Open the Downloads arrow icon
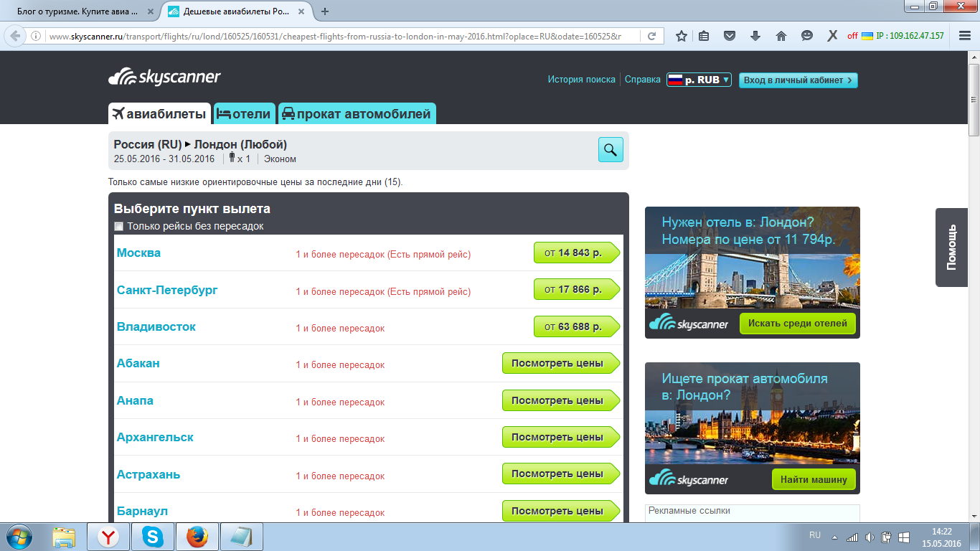This screenshot has width=980, height=551. (755, 36)
